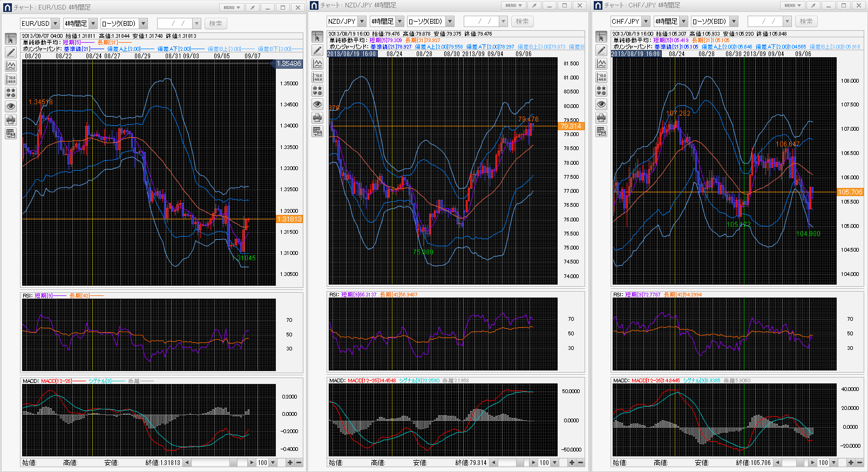Click the scale settings icon in EUR/USD chart
This screenshot has width=868, height=472.
tap(11, 79)
